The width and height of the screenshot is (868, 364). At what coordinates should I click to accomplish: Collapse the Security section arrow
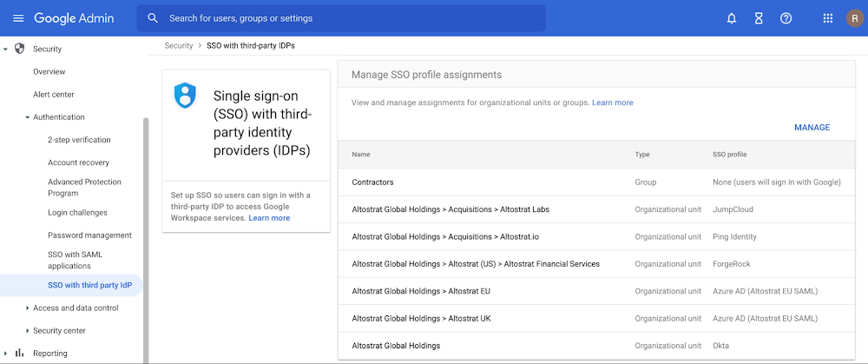click(6, 49)
